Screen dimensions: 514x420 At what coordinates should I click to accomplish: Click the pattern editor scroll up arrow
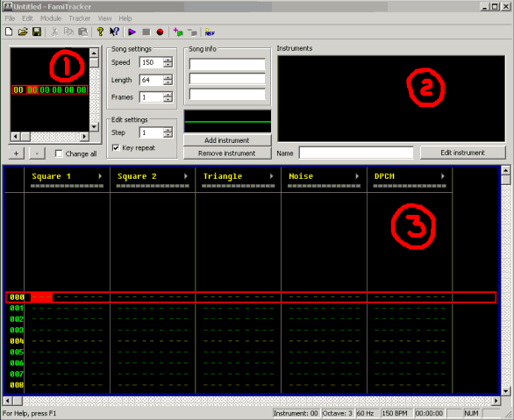click(505, 170)
